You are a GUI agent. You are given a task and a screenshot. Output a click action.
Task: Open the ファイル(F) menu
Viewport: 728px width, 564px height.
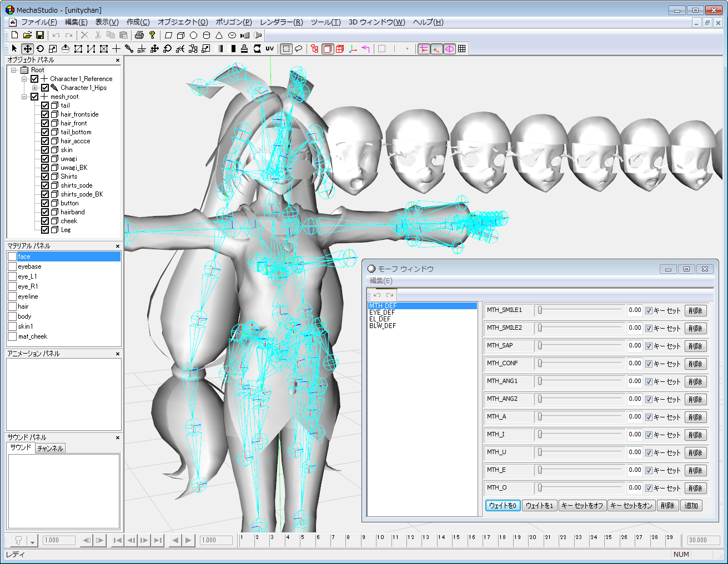click(x=39, y=22)
